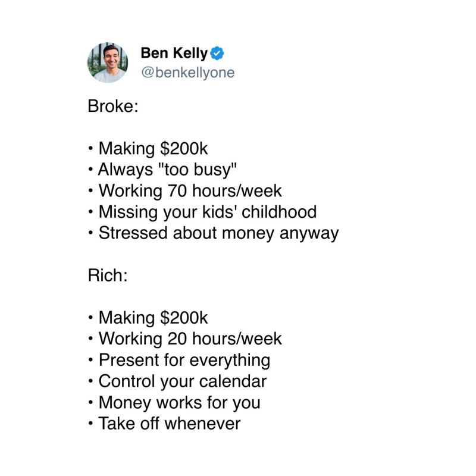Click the "Take off whenever" line
Screen dimensions: 476x476
coord(169,423)
